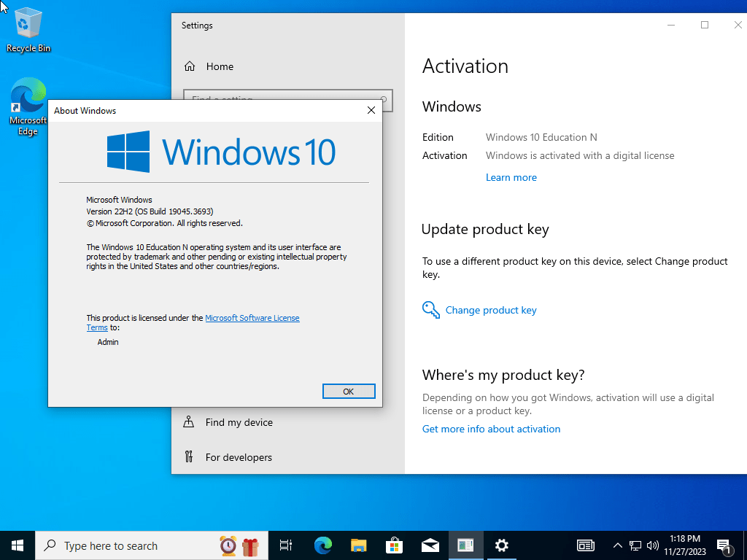Click the gift box search highlight icon
The height and width of the screenshot is (560, 747).
click(250, 546)
